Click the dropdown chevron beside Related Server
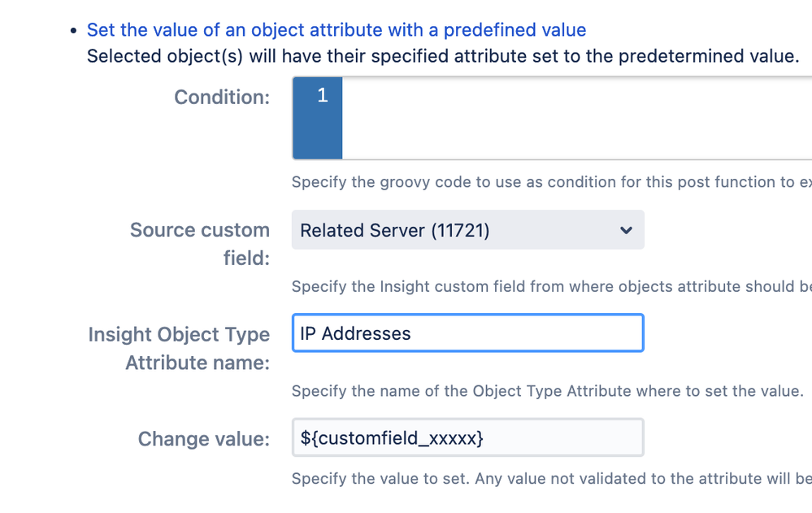812x513 pixels. [626, 231]
